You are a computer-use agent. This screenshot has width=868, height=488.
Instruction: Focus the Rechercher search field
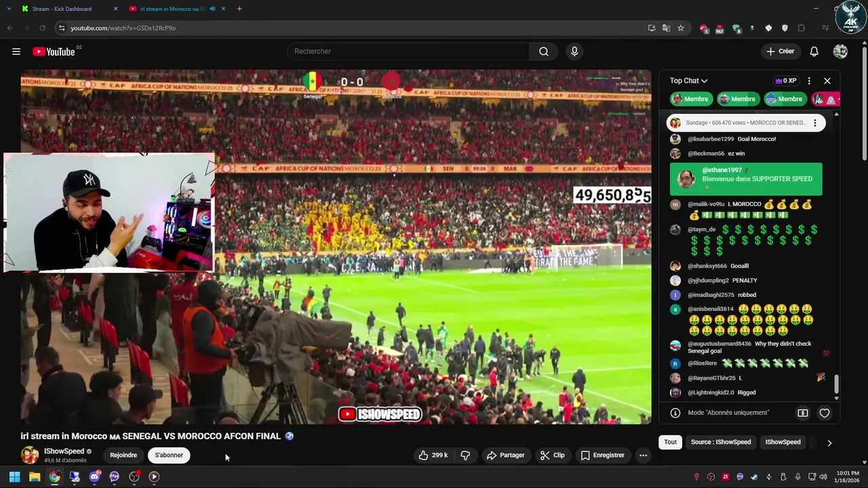click(410, 52)
